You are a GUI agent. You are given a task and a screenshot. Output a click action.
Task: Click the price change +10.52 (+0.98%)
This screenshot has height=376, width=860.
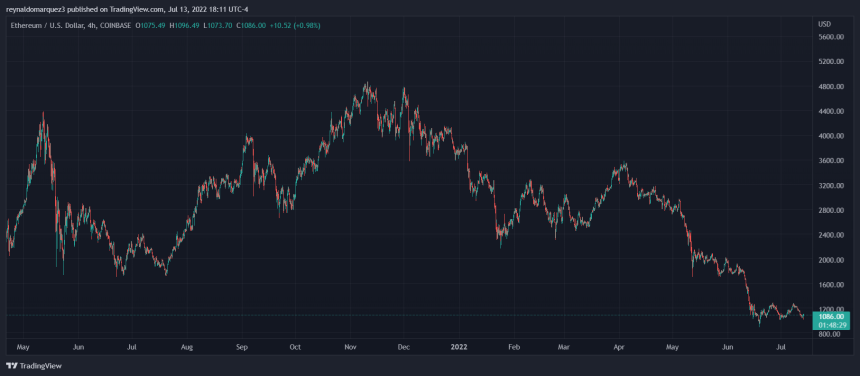click(295, 26)
